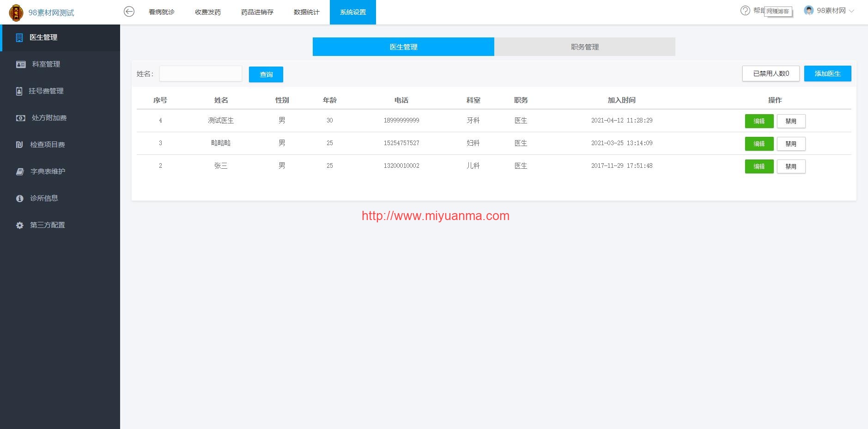Viewport: 868px width, 429px height.
Task: Click 禁用 for 张三
Action: pyautogui.click(x=791, y=166)
